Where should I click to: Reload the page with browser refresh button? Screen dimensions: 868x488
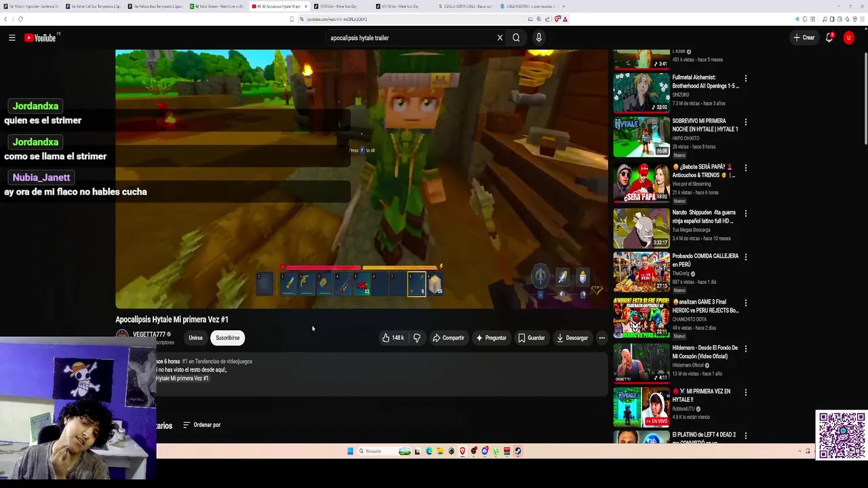coord(21,19)
